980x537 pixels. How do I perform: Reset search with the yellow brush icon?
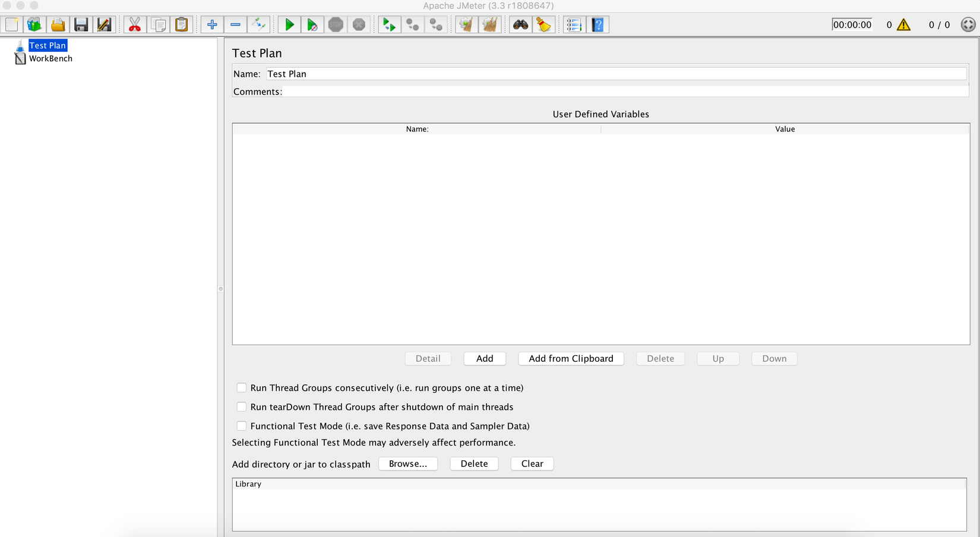pos(543,24)
